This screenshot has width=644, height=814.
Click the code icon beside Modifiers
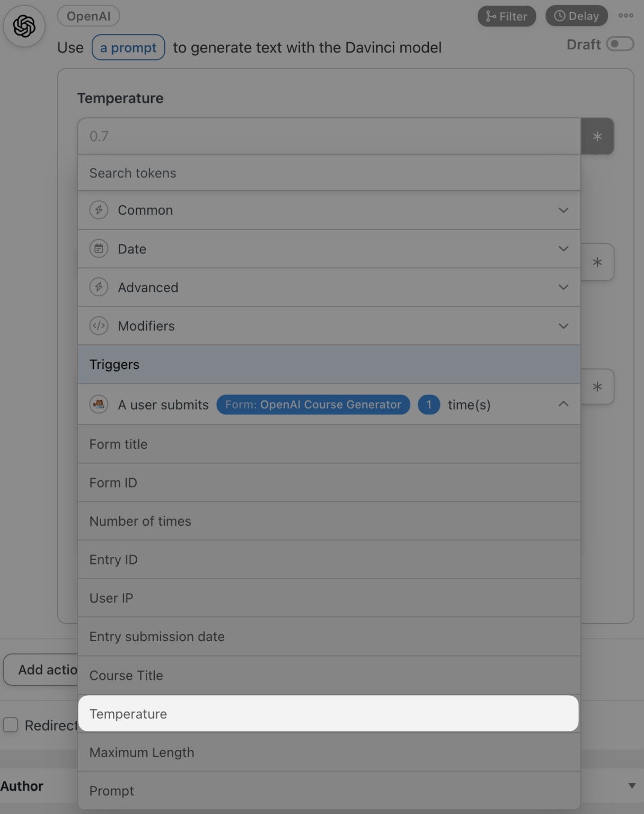99,326
